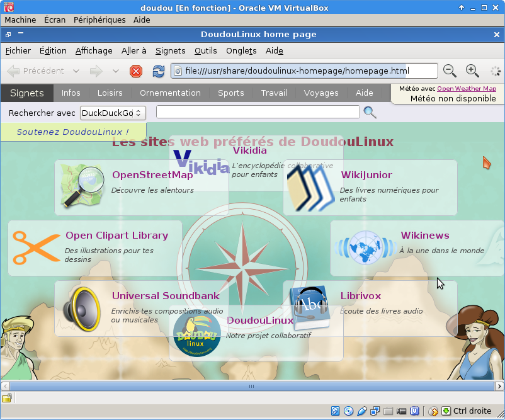Screen dimensions: 505x420
Task: Click the padlock security status icon
Action: pyautogui.click(x=7, y=398)
